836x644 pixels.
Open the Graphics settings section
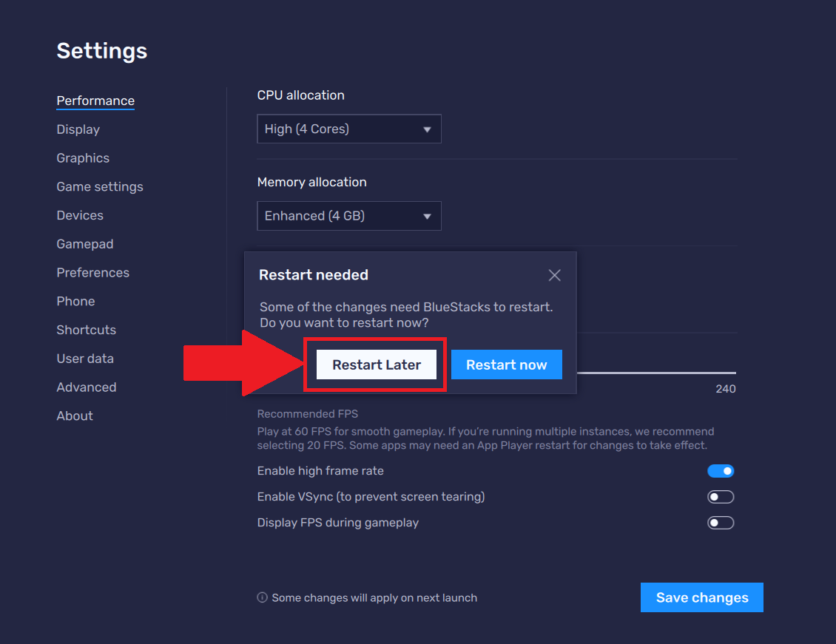83,158
